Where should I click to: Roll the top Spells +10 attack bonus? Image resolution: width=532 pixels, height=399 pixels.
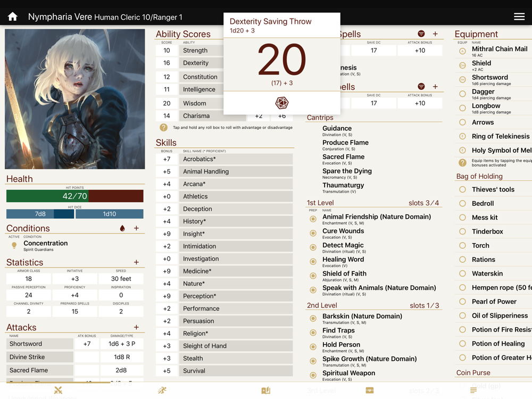pos(420,51)
